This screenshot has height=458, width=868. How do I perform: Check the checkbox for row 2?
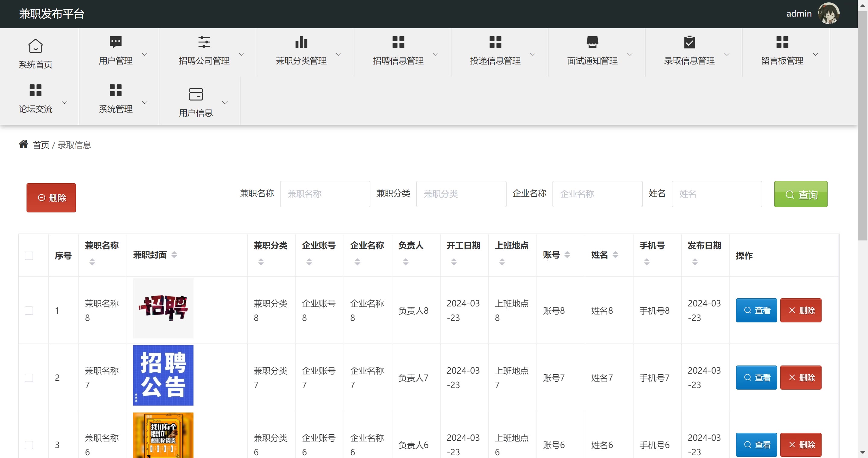coord(29,378)
